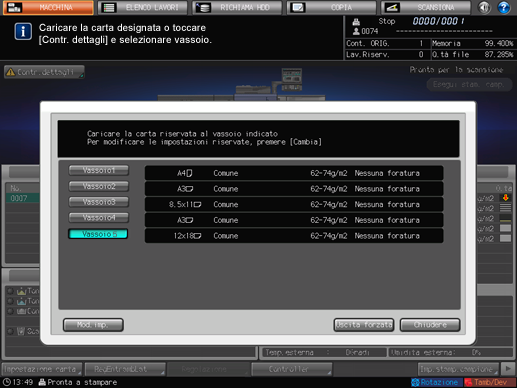Click the 0000/000 counter display

click(438, 21)
